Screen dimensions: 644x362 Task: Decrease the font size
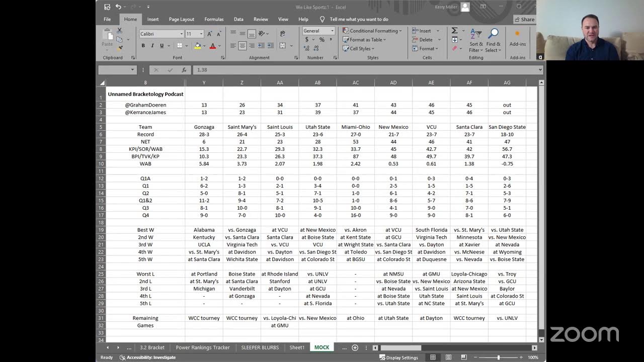tap(219, 34)
